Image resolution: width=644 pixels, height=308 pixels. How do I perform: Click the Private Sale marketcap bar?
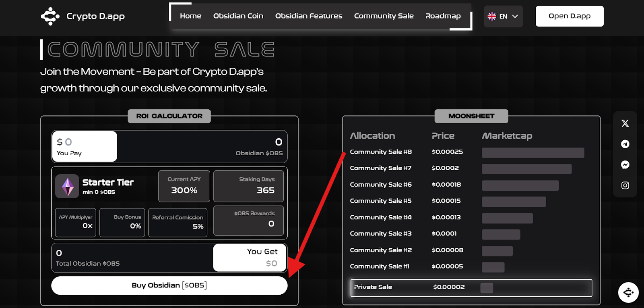tap(487, 288)
